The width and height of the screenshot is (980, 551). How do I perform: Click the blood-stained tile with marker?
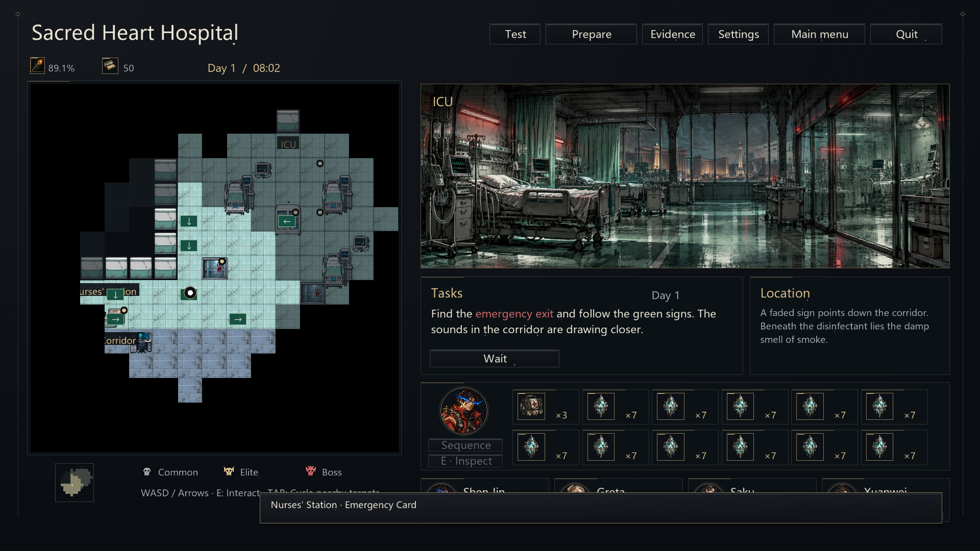[x=214, y=268]
